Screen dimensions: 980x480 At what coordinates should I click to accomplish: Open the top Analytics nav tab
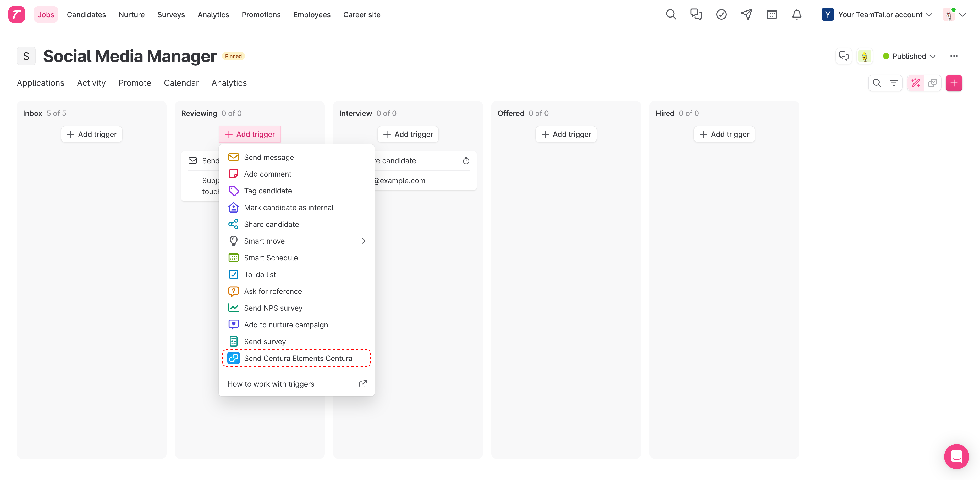[213, 14]
